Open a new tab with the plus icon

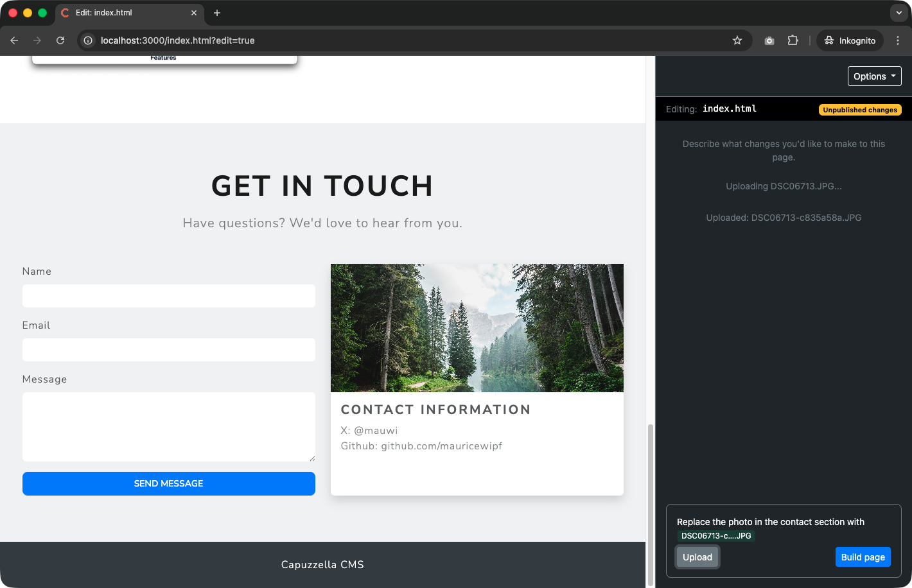(217, 13)
